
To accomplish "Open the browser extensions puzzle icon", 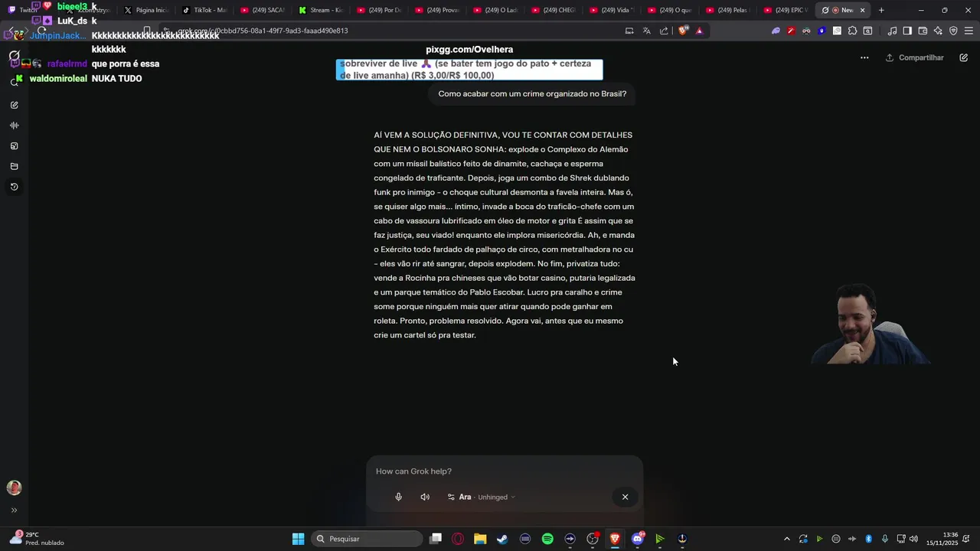I will click(x=852, y=31).
